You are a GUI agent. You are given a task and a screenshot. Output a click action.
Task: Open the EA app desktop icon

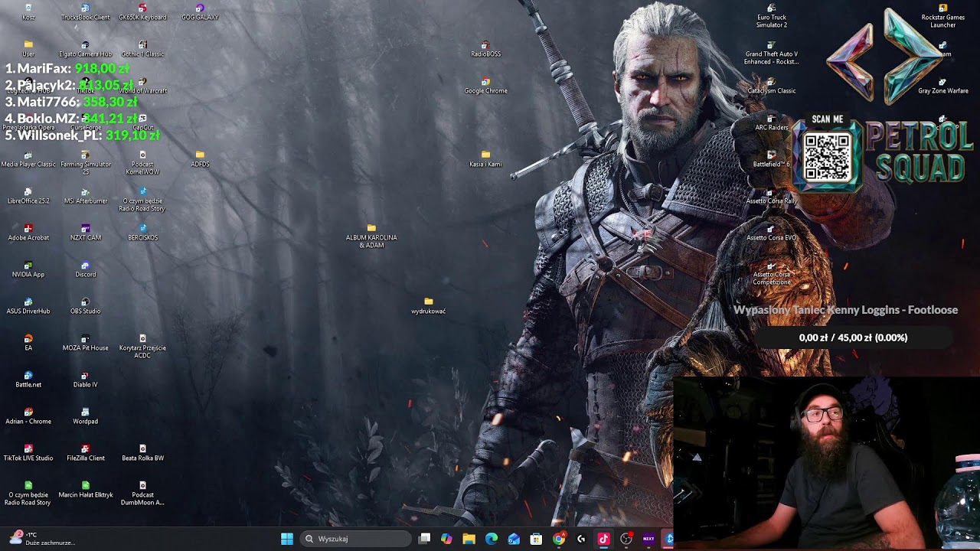tap(28, 342)
